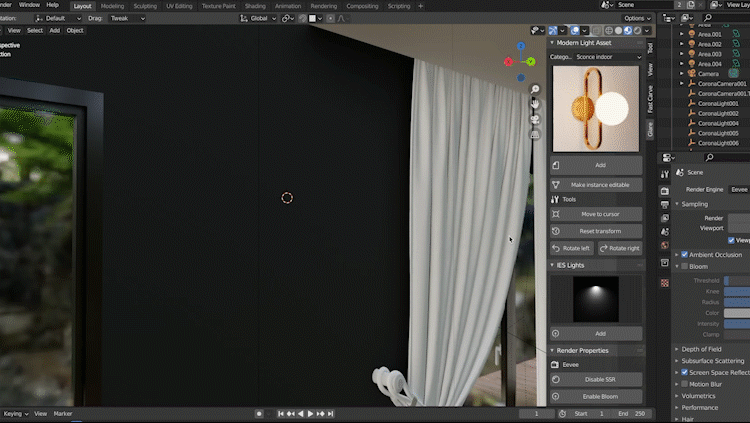Screen dimensions: 750x423
Task: Toggle Ambient Occlusion checkbox
Action: (x=684, y=255)
